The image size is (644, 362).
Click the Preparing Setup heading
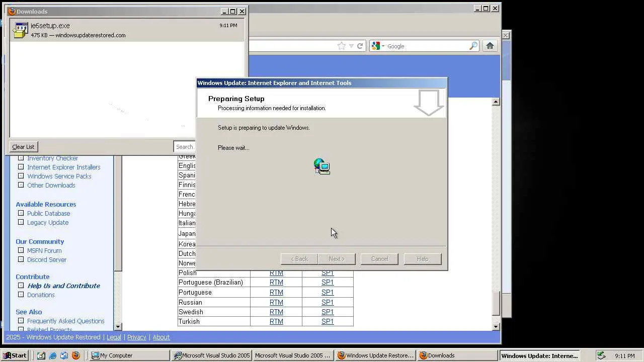(x=236, y=99)
